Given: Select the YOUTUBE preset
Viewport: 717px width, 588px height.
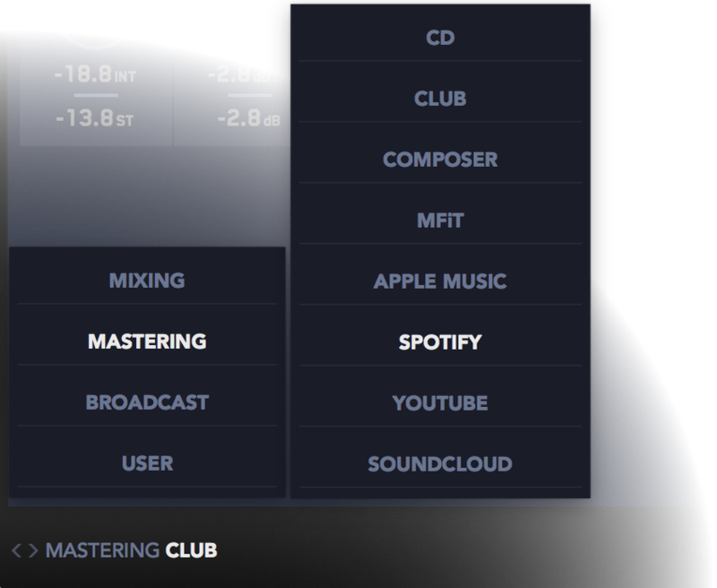Looking at the screenshot, I should 440,402.
